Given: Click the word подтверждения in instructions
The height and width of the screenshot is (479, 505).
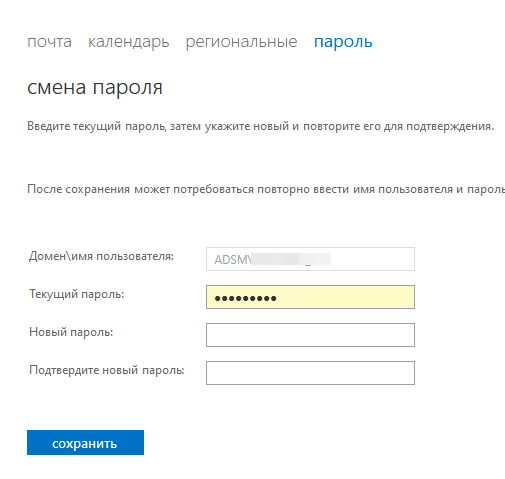Looking at the screenshot, I should [x=450, y=127].
